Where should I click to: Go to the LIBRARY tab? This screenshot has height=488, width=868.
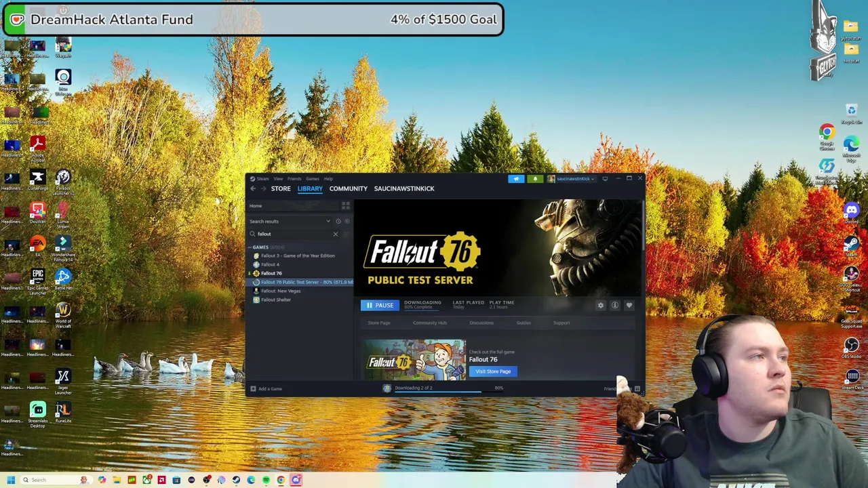(x=310, y=189)
